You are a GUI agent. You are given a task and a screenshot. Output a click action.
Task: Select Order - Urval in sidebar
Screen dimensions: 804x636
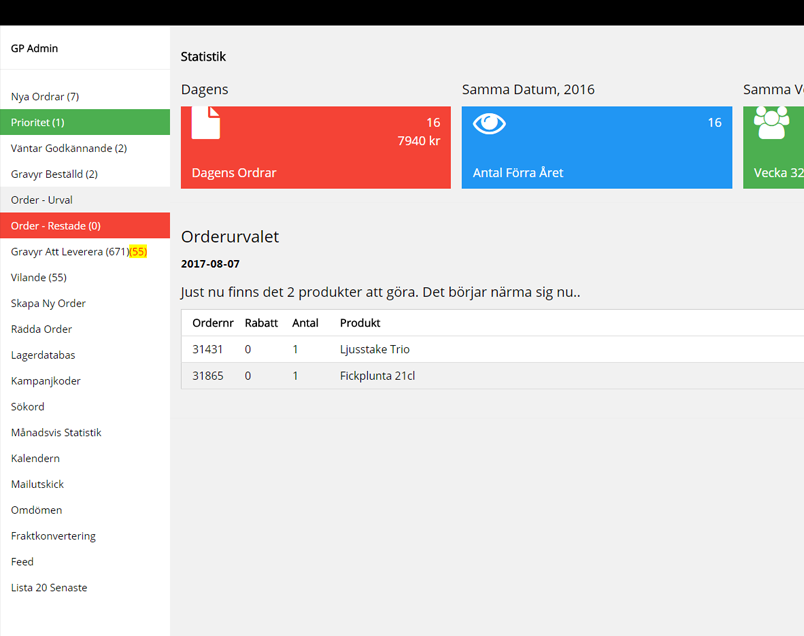click(42, 200)
